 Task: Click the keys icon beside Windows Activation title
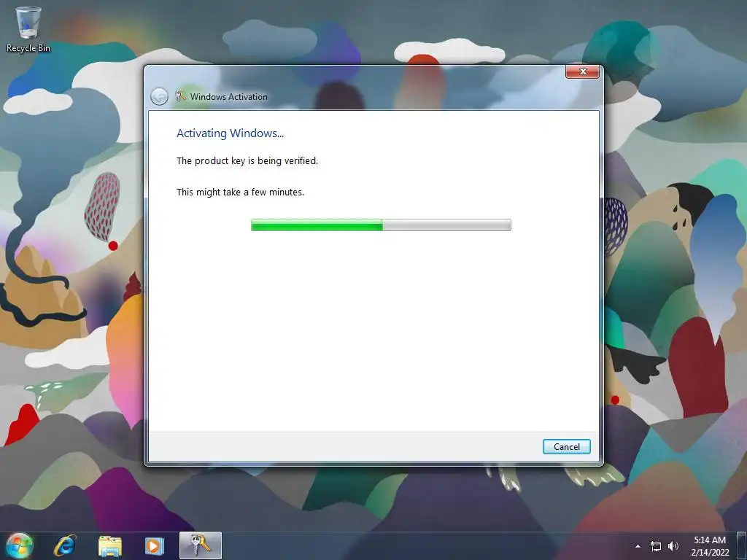click(181, 96)
